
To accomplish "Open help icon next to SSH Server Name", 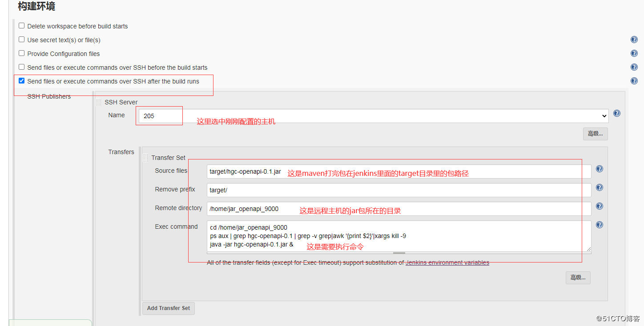I will tap(617, 113).
